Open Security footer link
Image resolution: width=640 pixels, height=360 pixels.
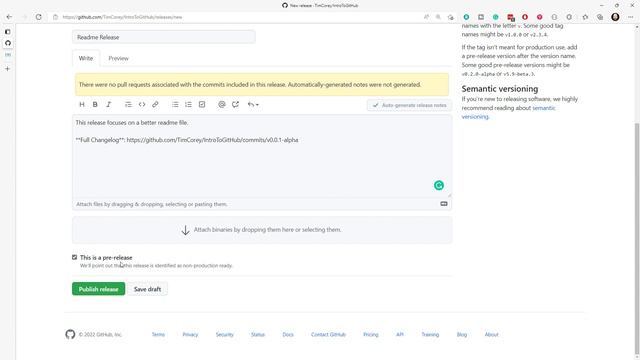click(224, 334)
